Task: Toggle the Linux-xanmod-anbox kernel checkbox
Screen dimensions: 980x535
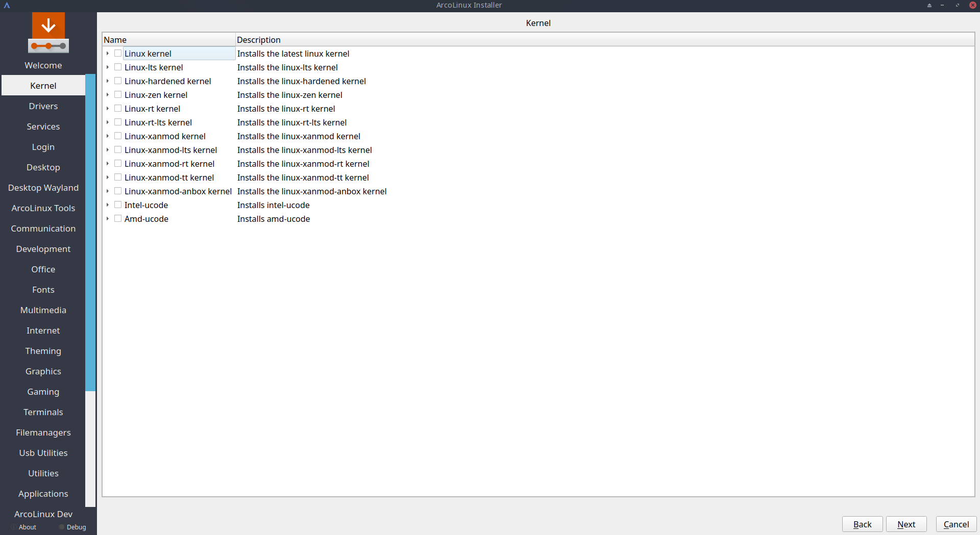Action: [118, 191]
